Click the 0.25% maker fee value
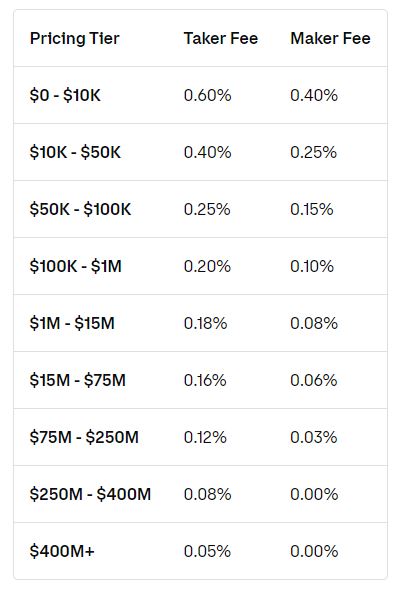The height and width of the screenshot is (589, 397). click(x=313, y=153)
